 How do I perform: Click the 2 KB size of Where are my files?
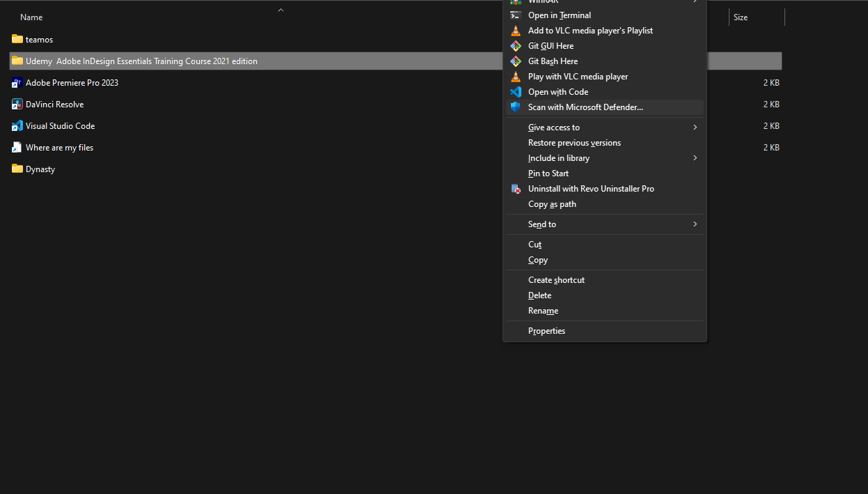click(771, 148)
